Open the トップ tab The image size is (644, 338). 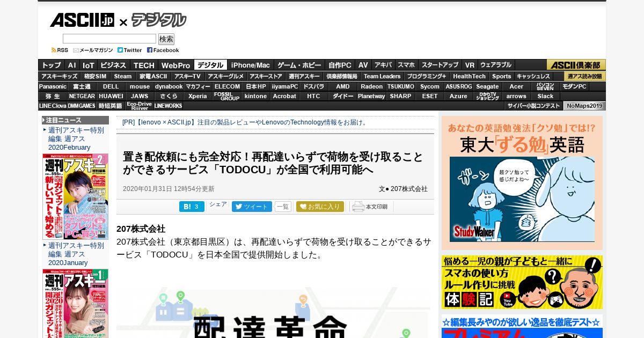pyautogui.click(x=52, y=65)
